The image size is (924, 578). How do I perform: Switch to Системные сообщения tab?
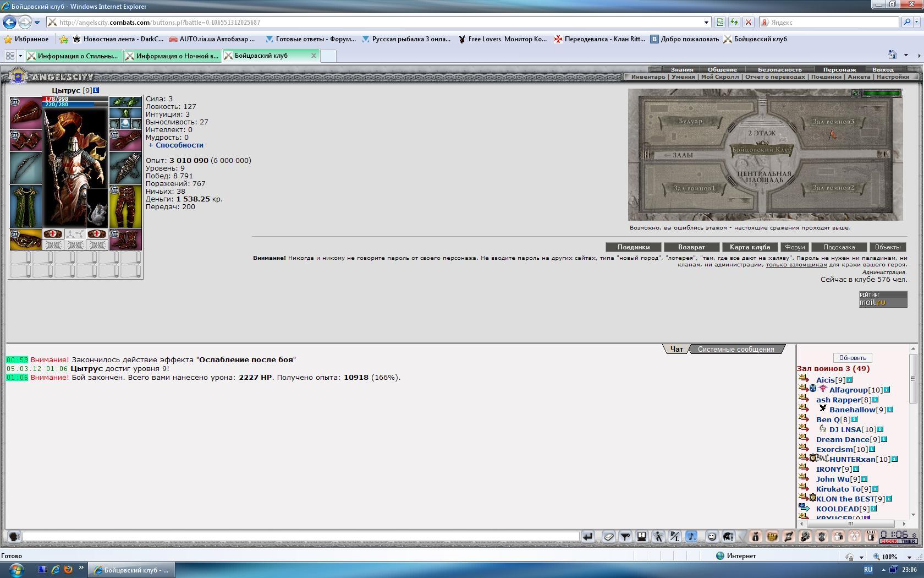point(736,349)
